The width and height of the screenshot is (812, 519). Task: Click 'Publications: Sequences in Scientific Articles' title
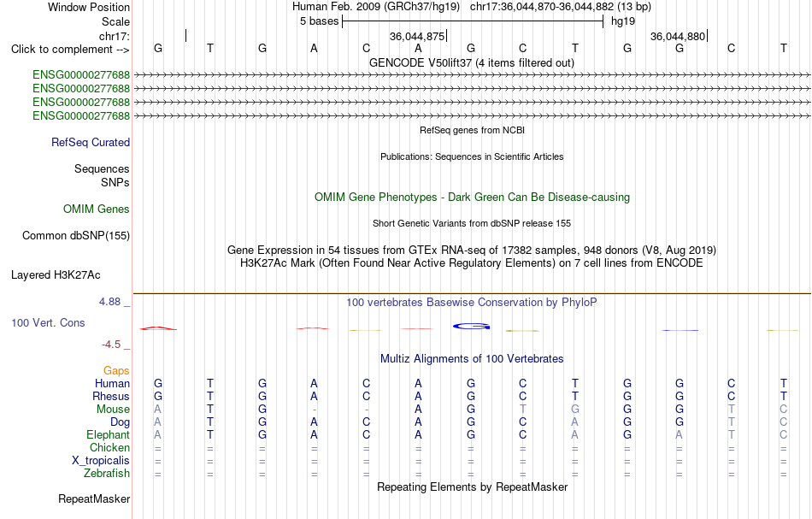[x=472, y=156]
